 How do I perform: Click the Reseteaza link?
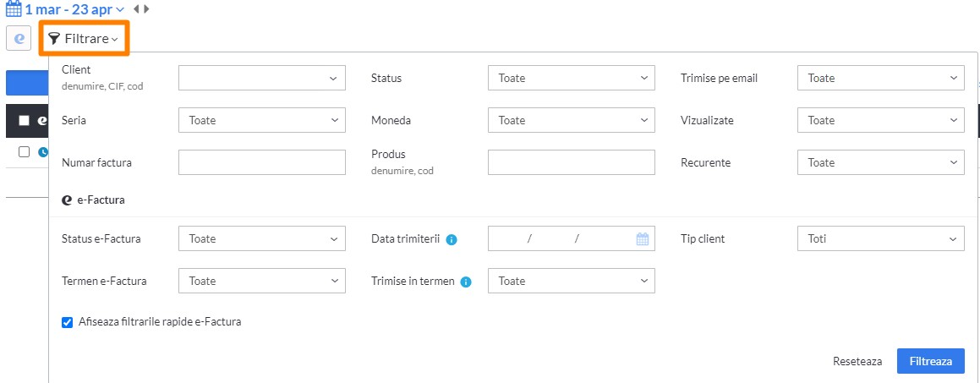[x=857, y=361]
